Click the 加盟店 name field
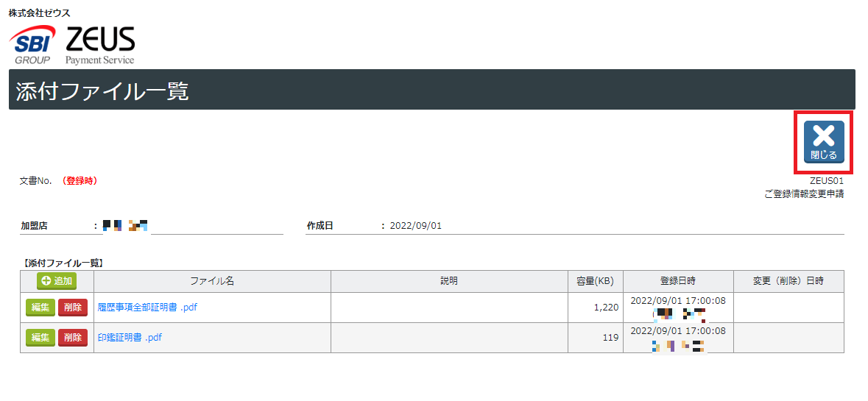The image size is (868, 401). coord(193,226)
